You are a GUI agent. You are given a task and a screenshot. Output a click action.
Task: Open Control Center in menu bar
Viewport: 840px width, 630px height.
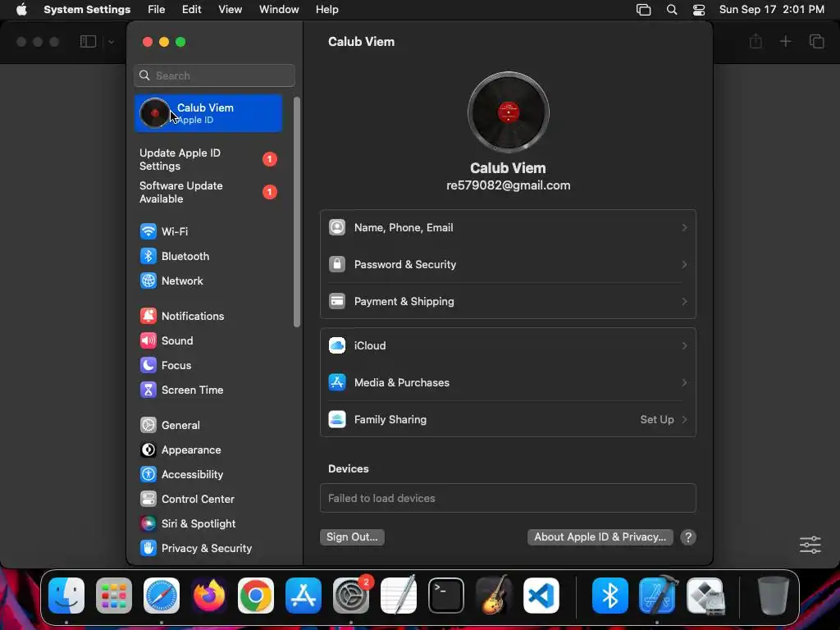(x=699, y=10)
